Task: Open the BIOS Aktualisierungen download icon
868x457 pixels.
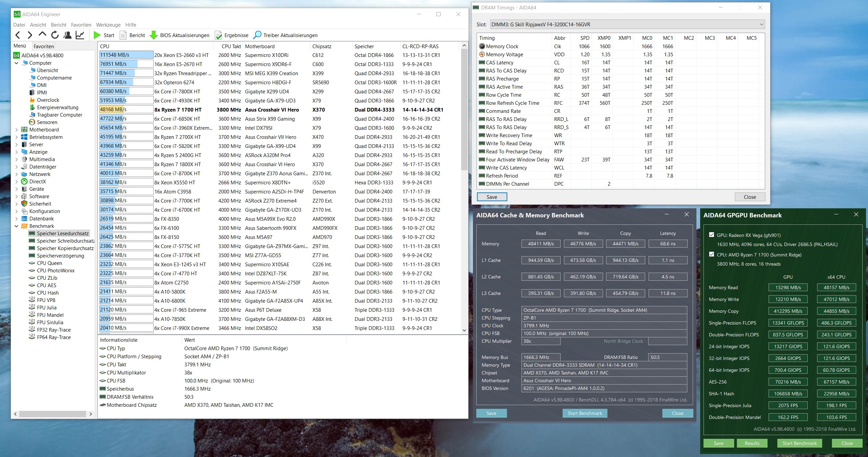Action: pyautogui.click(x=154, y=35)
